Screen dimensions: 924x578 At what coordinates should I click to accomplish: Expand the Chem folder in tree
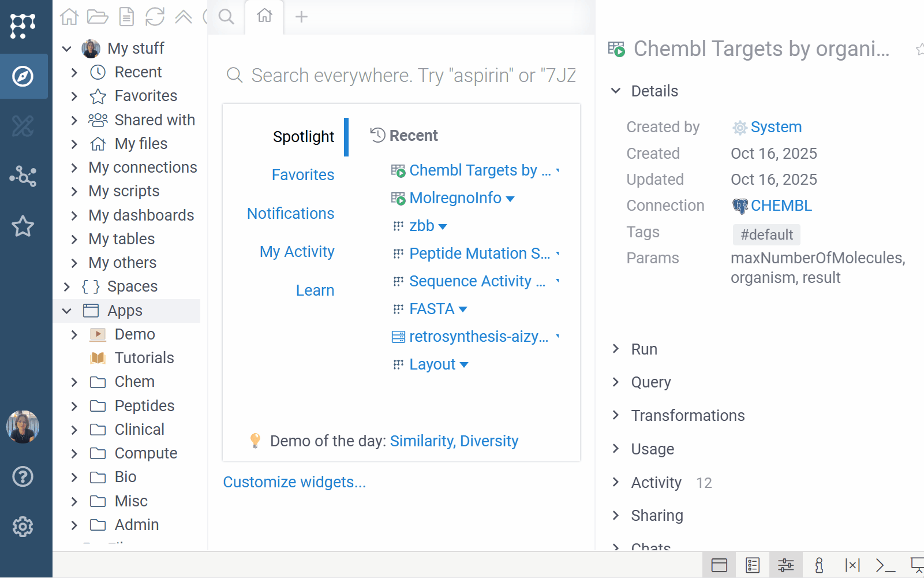74,382
